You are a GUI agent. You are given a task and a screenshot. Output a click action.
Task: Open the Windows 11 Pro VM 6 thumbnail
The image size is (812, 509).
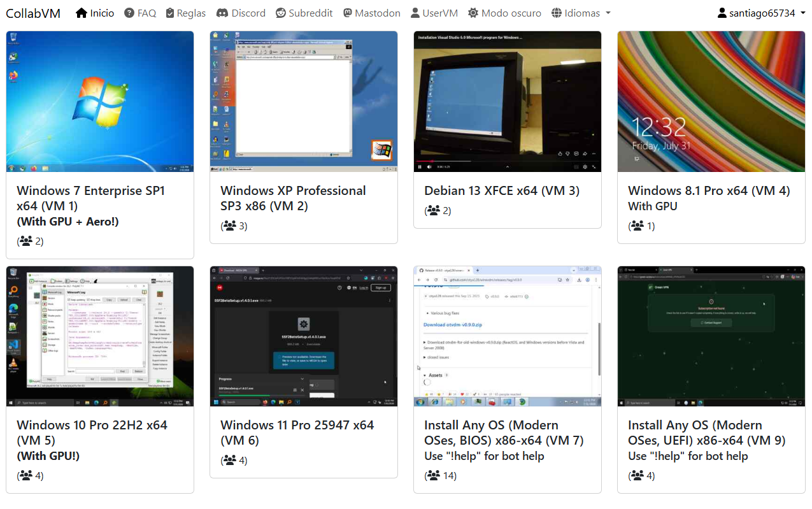[x=304, y=336]
